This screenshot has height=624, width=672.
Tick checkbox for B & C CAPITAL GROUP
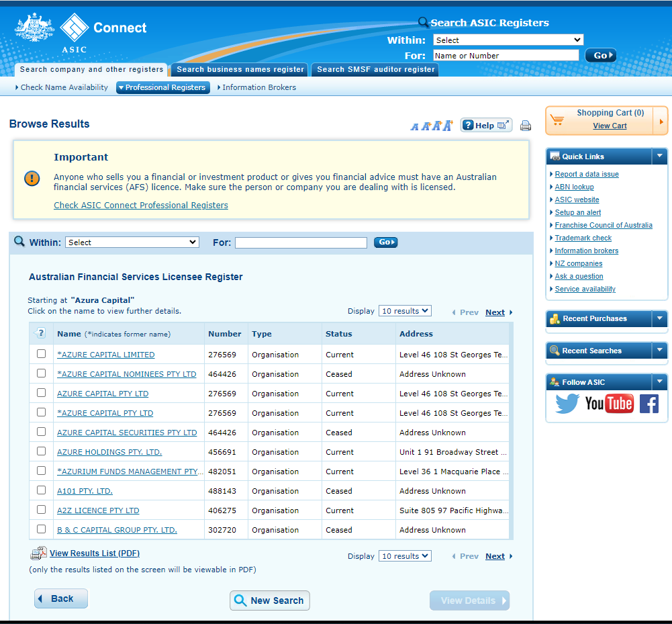41,529
